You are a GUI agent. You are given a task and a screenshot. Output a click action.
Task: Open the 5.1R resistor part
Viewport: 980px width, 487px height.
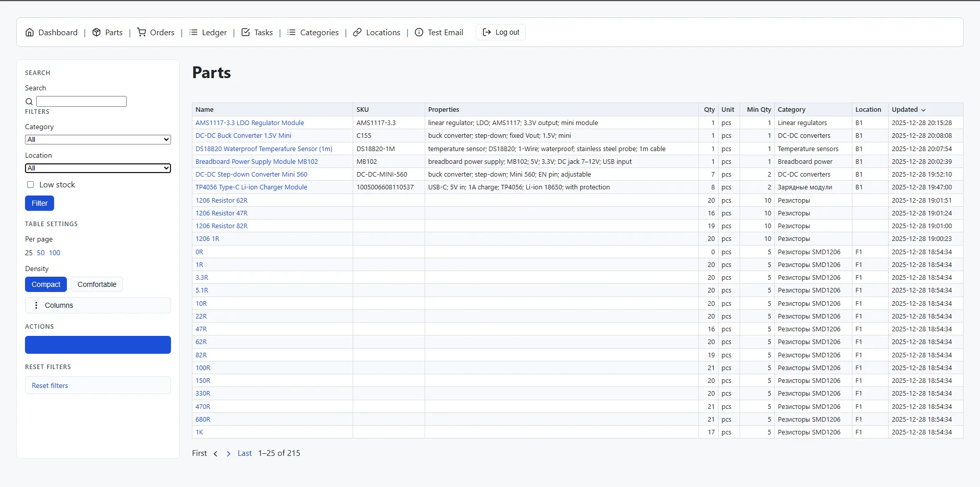(202, 290)
